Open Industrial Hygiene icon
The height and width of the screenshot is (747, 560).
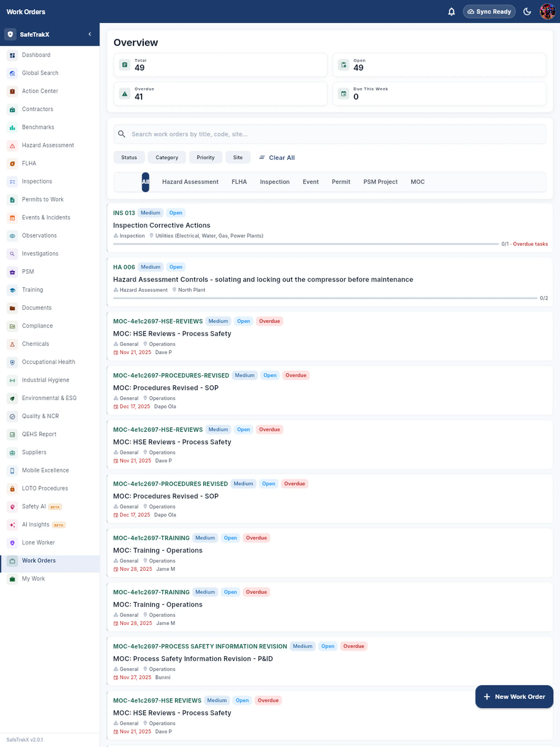click(12, 381)
